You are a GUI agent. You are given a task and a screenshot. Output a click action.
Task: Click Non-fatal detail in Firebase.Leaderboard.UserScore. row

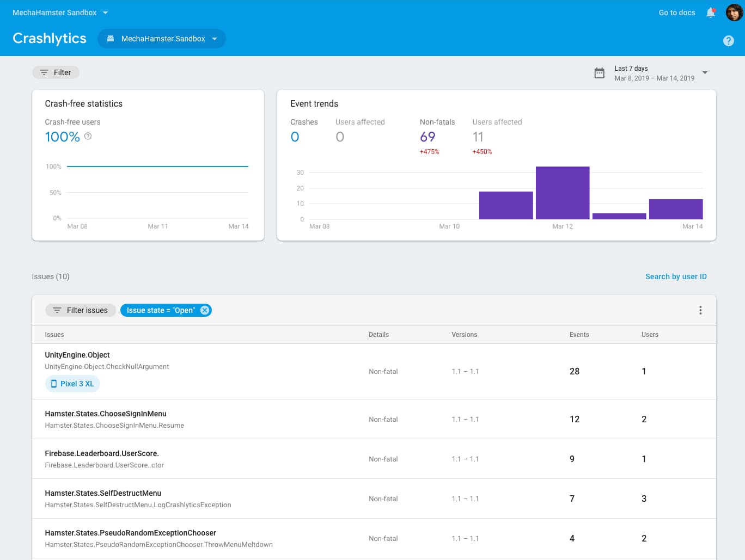(383, 459)
